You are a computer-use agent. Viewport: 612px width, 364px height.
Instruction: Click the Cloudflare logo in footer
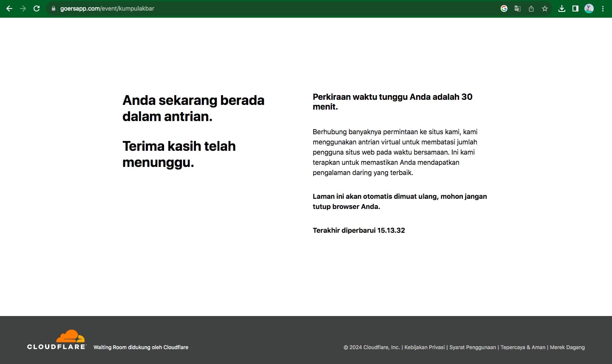coord(57,339)
